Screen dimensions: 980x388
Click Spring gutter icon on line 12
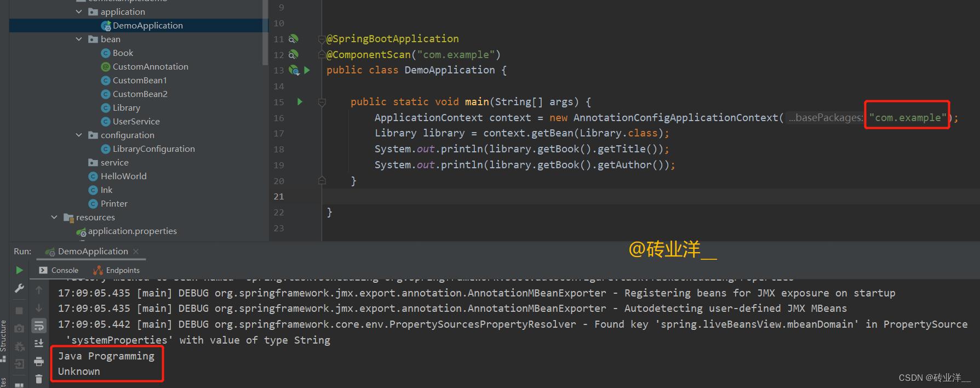tap(294, 55)
